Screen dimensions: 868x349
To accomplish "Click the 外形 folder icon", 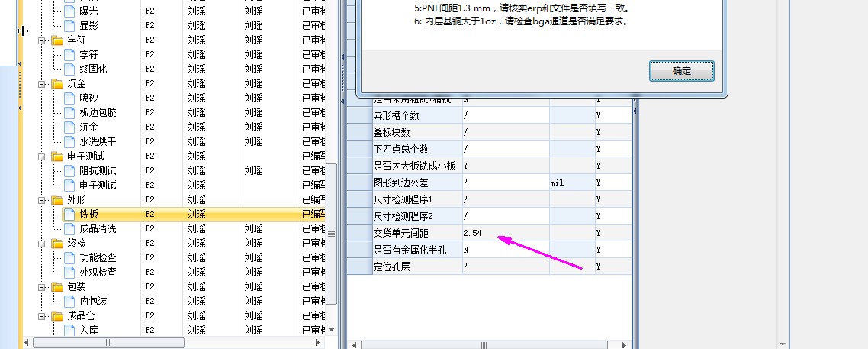I will point(57,200).
